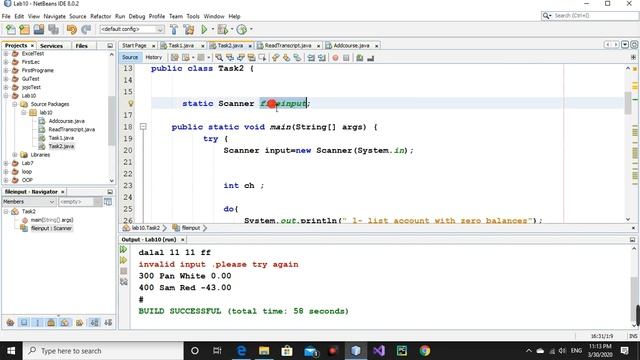
Task: Run the project with the green play icon
Action: pyautogui.click(x=204, y=29)
